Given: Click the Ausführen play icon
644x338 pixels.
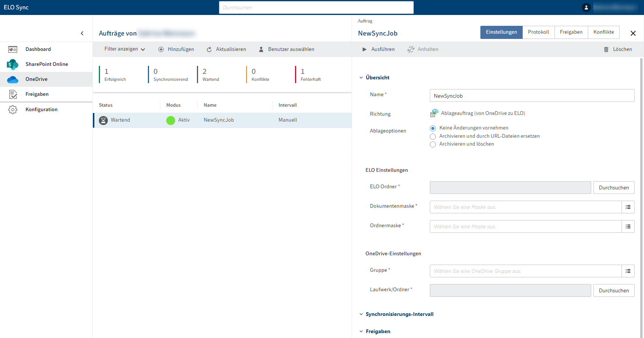Looking at the screenshot, I should [x=364, y=49].
